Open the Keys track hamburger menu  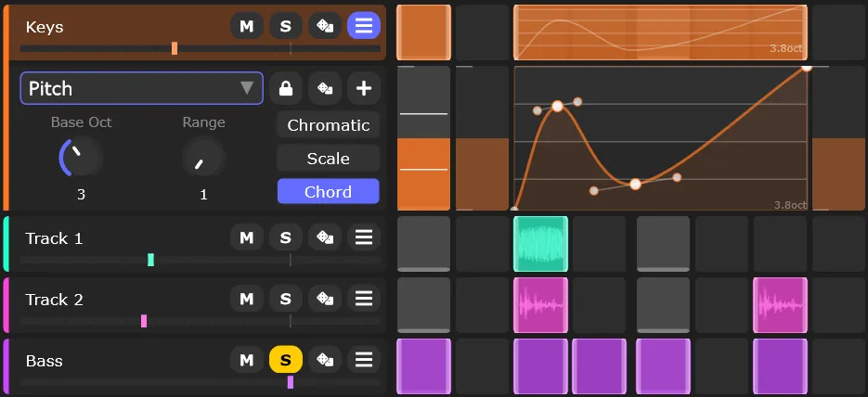[x=364, y=26]
